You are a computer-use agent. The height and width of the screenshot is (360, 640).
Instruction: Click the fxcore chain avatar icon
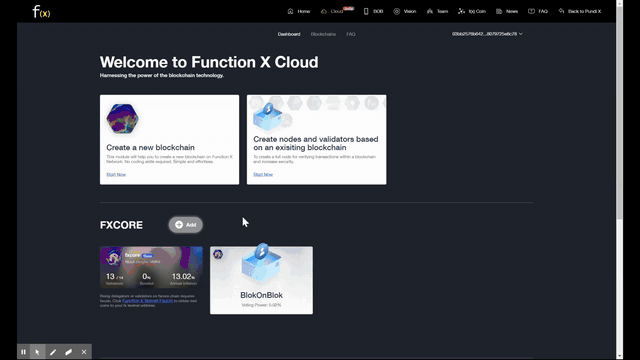113,258
